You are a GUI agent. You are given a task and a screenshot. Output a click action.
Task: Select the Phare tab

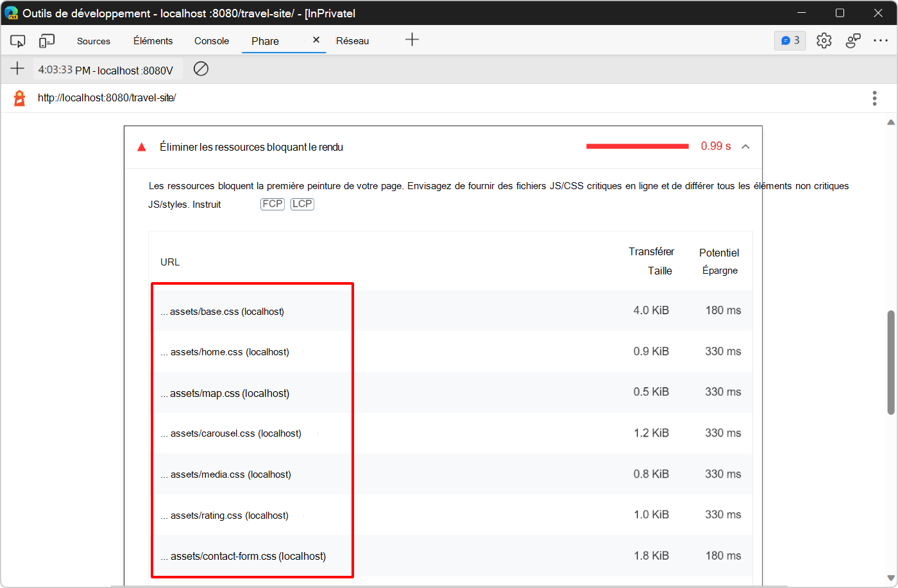point(265,41)
